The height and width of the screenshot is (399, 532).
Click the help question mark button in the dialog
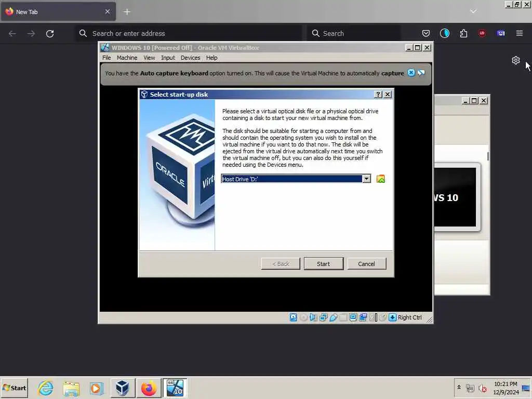coord(378,95)
